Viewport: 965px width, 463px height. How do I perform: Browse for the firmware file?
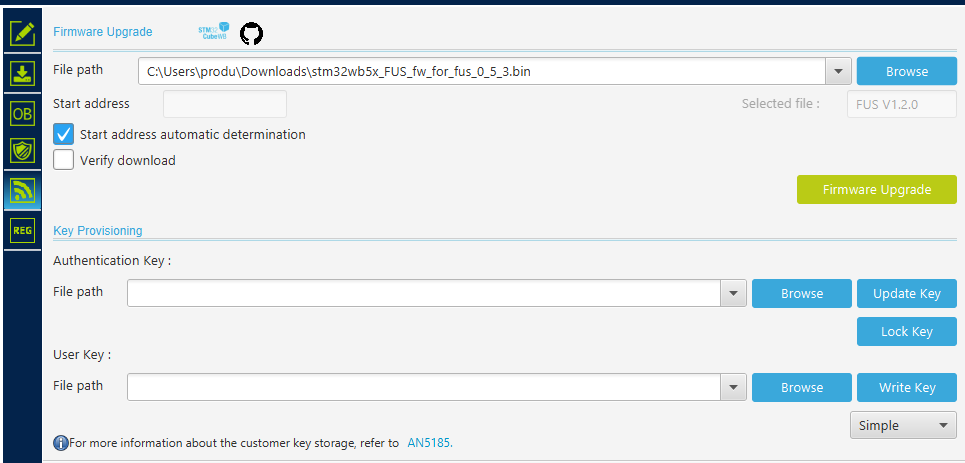click(x=906, y=71)
